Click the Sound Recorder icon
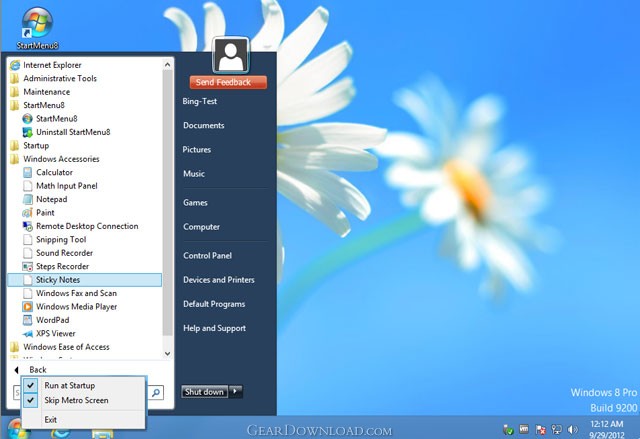 [28, 253]
